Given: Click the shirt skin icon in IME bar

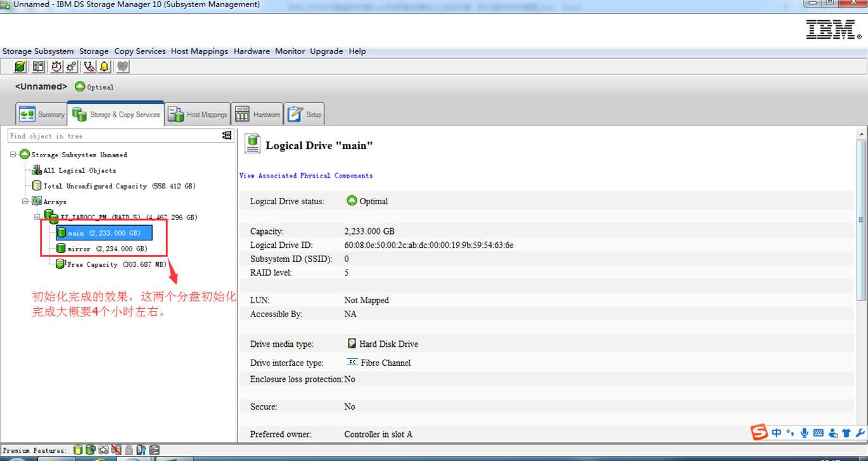Looking at the screenshot, I should [846, 433].
